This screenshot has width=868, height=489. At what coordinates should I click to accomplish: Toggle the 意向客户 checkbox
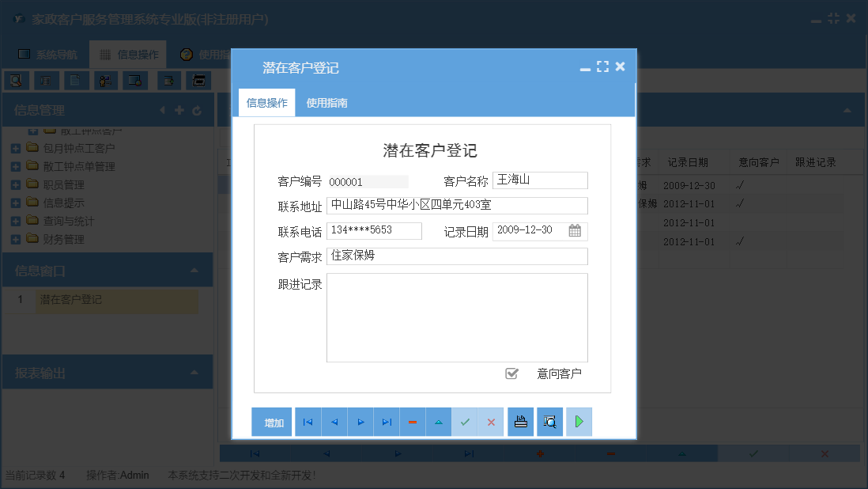pyautogui.click(x=512, y=373)
